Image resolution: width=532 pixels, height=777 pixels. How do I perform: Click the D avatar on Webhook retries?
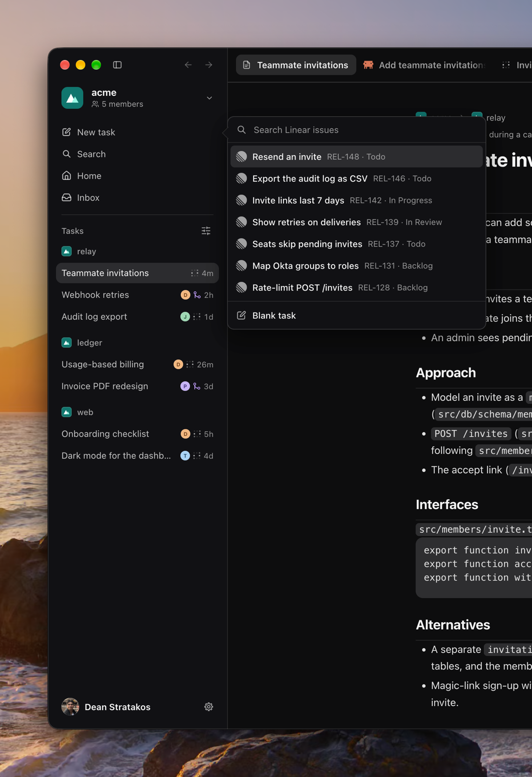[x=185, y=295]
